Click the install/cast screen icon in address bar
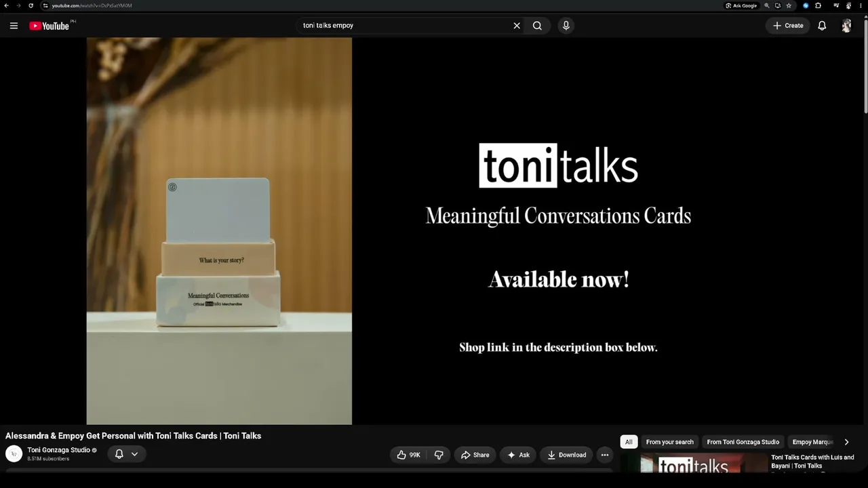 (778, 5)
